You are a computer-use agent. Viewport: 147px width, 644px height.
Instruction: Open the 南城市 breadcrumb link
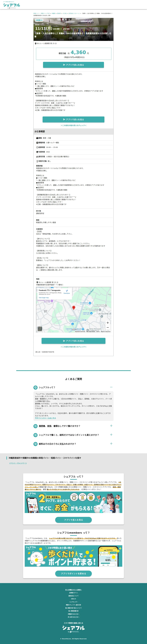(59, 14)
